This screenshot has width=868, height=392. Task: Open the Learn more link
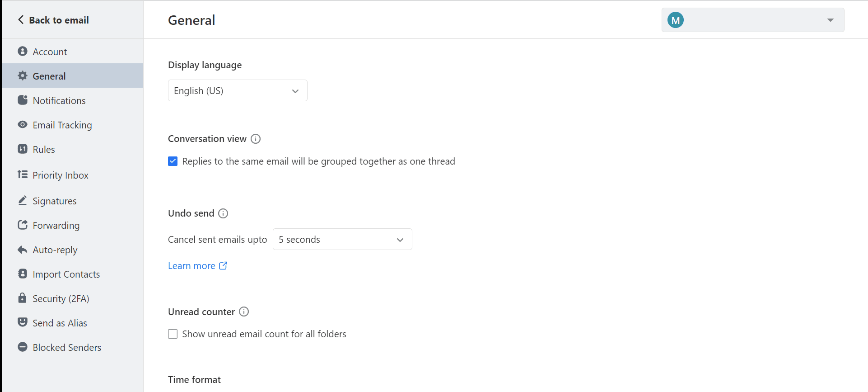[197, 266]
